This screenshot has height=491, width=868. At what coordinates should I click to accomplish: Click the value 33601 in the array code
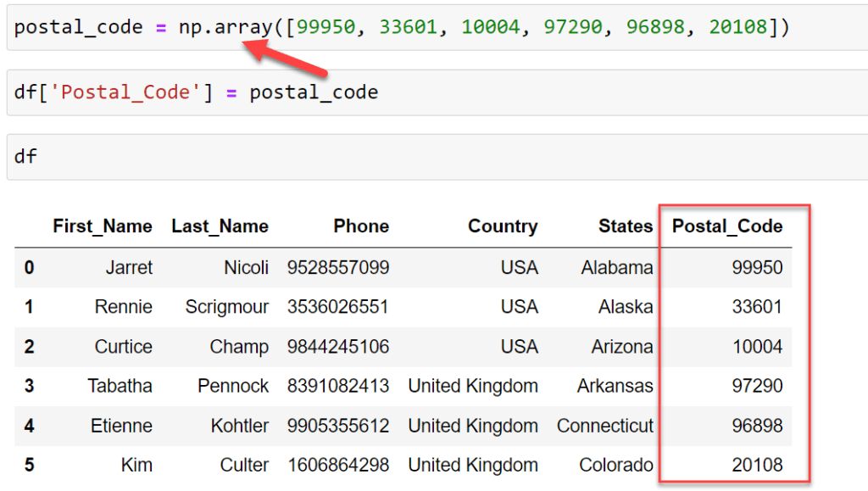point(409,26)
